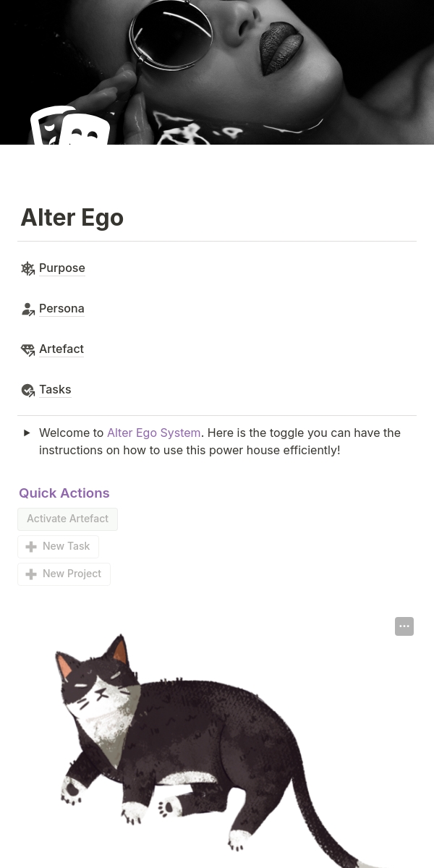Click the Alter Ego page title

point(72,218)
